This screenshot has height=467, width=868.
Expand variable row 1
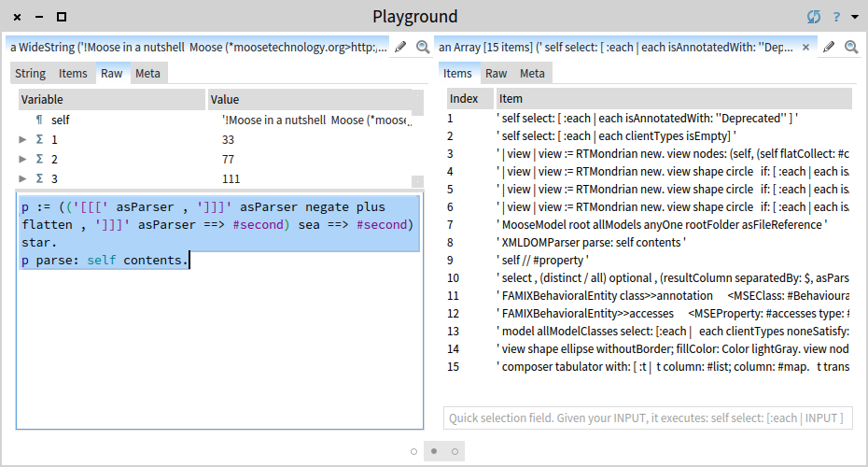22,139
